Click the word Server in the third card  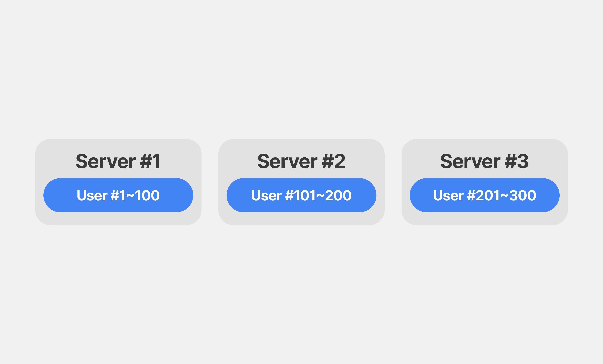tap(470, 161)
